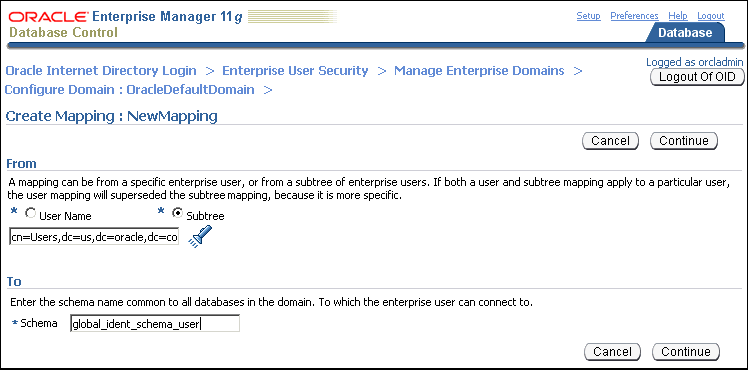Click the top Cancel button
The width and height of the screenshot is (748, 370).
(x=610, y=141)
